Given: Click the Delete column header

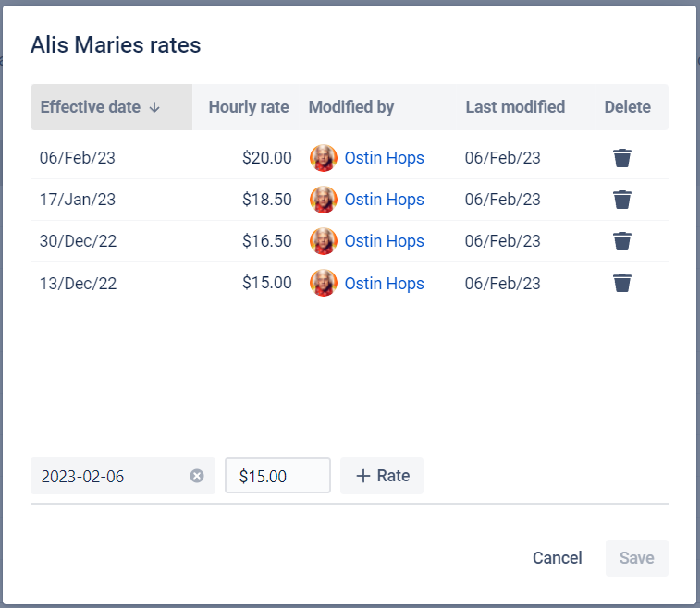Looking at the screenshot, I should pyautogui.click(x=627, y=107).
